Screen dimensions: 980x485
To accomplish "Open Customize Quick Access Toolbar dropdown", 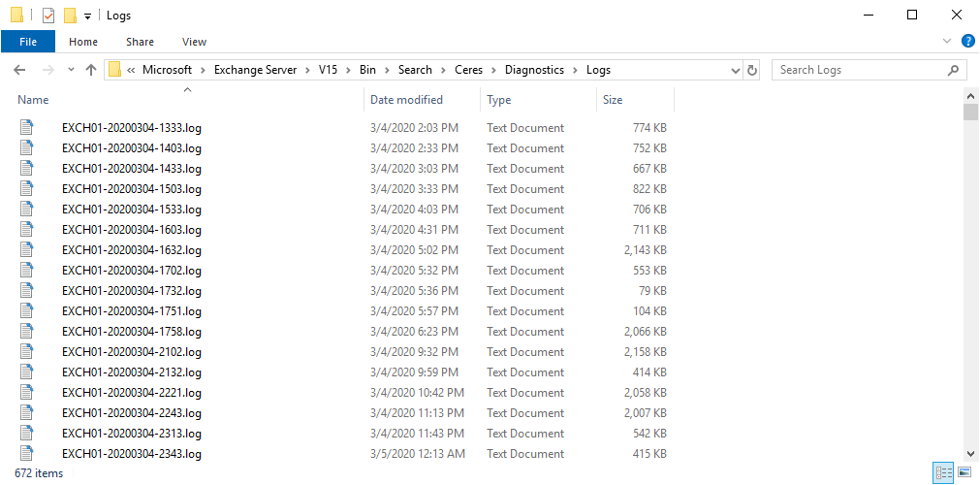I will (x=87, y=16).
